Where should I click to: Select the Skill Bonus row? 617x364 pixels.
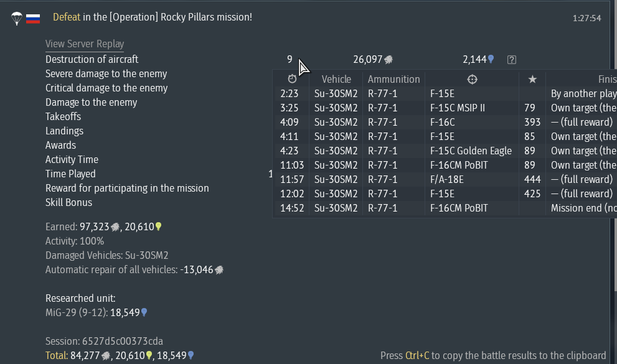(68, 203)
